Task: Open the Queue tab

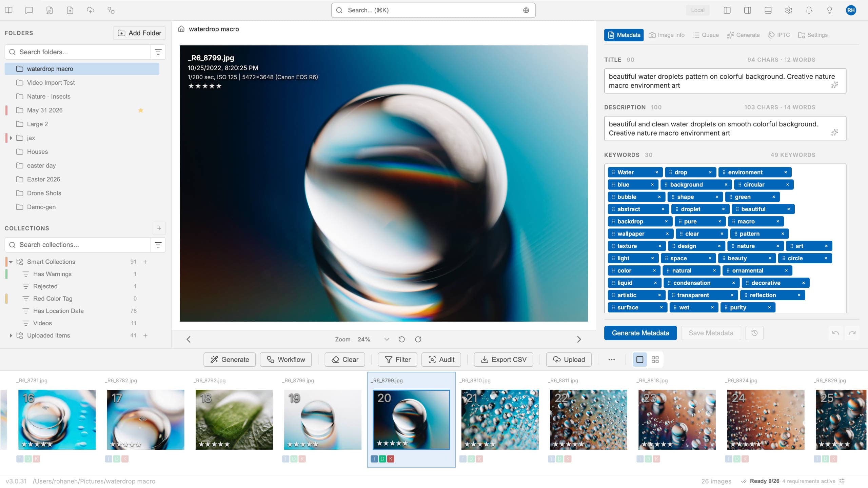Action: (x=706, y=35)
